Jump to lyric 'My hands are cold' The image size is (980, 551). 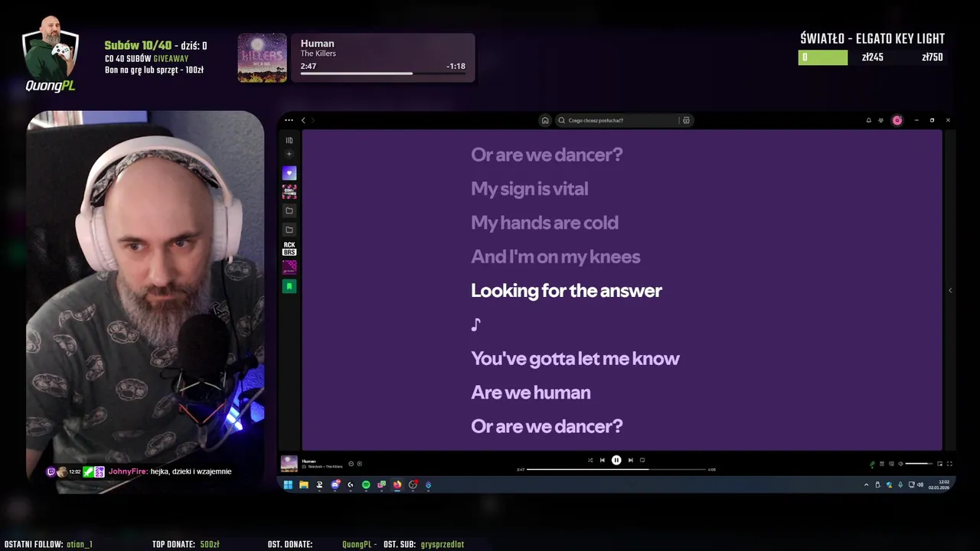[544, 223]
